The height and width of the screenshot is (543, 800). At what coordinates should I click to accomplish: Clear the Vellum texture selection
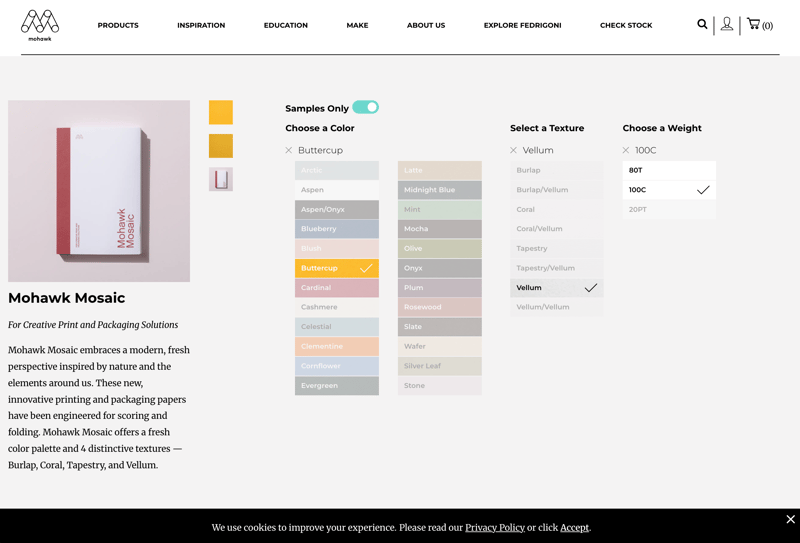pos(513,150)
